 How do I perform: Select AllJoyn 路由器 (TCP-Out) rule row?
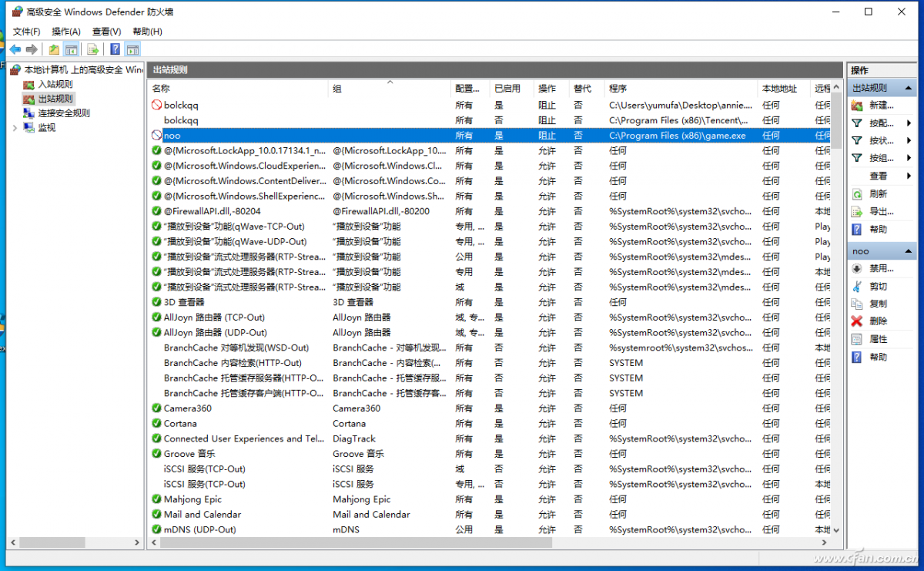(x=490, y=317)
